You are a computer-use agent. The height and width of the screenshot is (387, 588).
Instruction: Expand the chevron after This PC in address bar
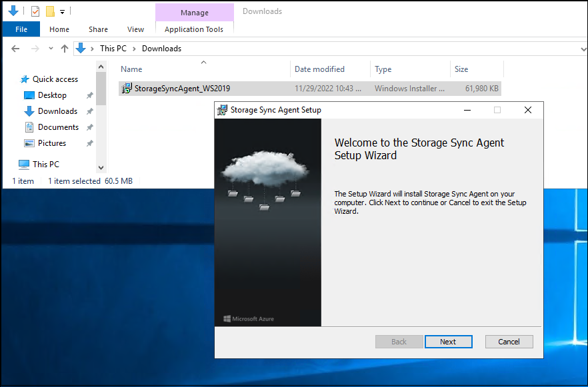[134, 49]
